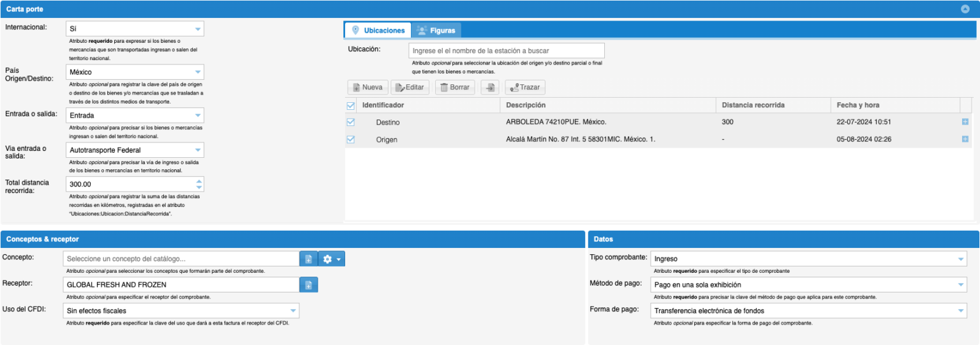The width and height of the screenshot is (980, 345).
Task: Click the Nueva location button
Action: (367, 88)
